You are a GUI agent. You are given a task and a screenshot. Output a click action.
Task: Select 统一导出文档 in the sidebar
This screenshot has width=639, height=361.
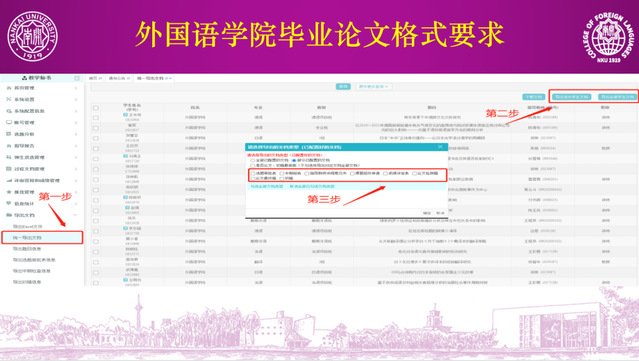pyautogui.click(x=42, y=238)
